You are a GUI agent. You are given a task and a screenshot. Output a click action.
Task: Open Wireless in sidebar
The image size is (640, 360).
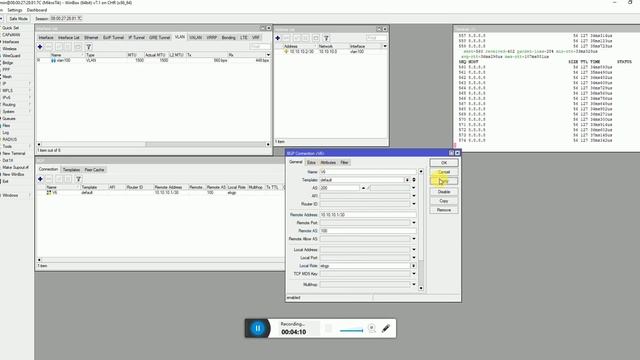(10, 49)
